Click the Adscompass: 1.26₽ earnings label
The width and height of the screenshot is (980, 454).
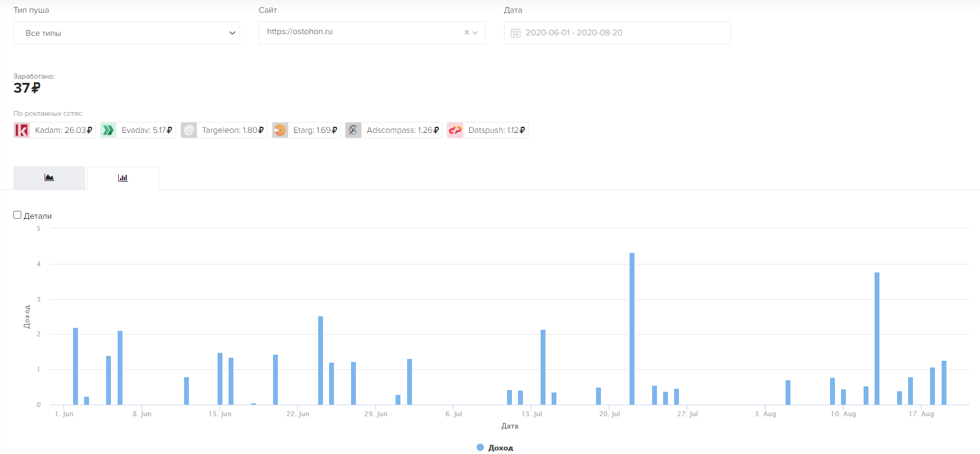tap(403, 130)
